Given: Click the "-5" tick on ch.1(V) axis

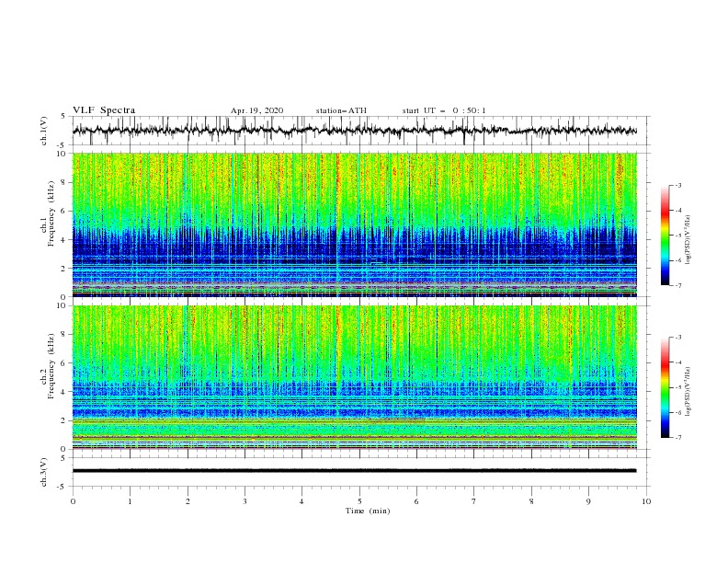Looking at the screenshot, I should point(63,145).
